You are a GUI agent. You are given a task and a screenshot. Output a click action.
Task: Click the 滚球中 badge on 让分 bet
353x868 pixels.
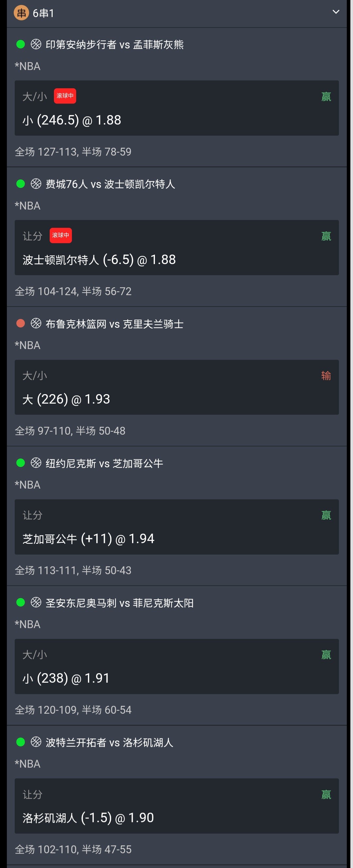click(x=60, y=236)
